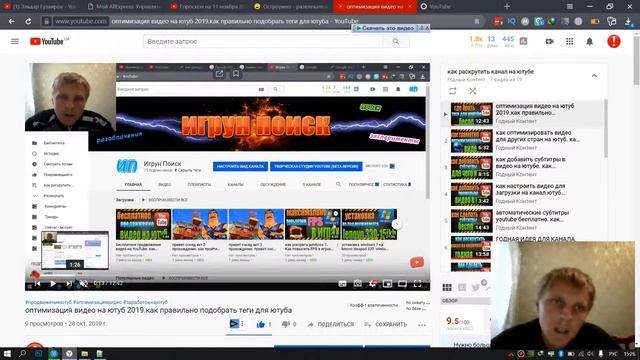Click the search magnifier button
640x360 pixels.
point(396,41)
